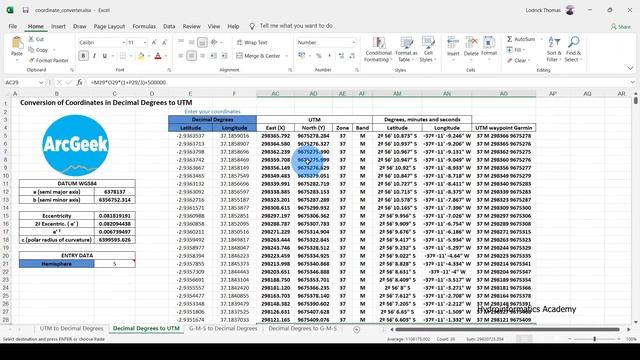This screenshot has height=360, width=640.
Task: Click the accounting number format icon
Action: 302,56
